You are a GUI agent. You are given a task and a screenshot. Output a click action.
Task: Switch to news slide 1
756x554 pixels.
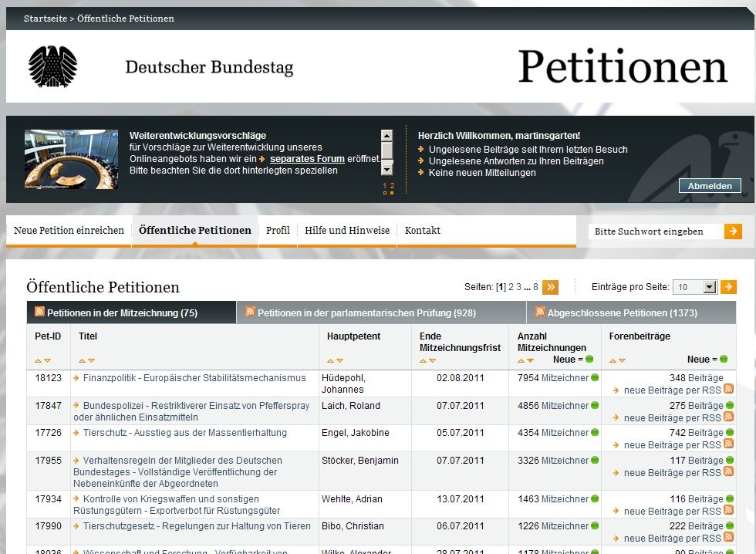point(385,188)
